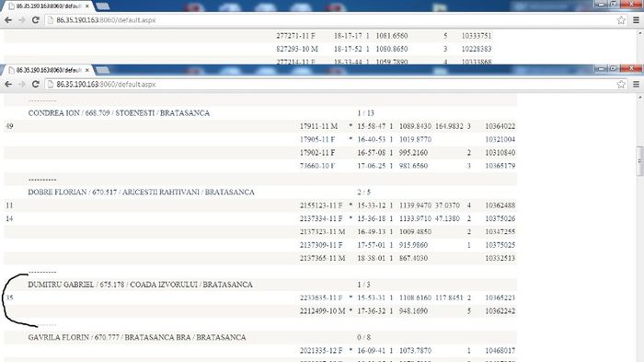Click arrival time 17-36-32

372,311
